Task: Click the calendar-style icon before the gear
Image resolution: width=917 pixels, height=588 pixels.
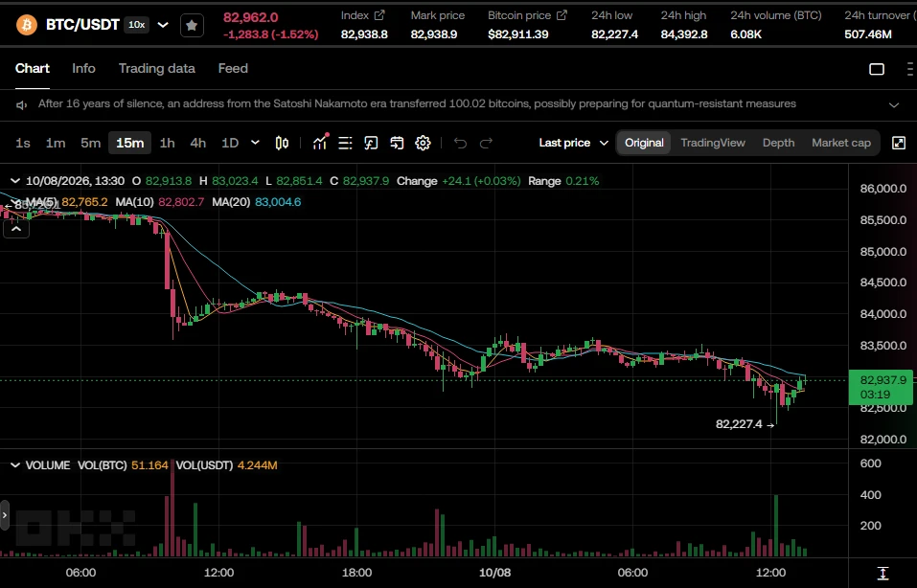Action: (x=397, y=143)
